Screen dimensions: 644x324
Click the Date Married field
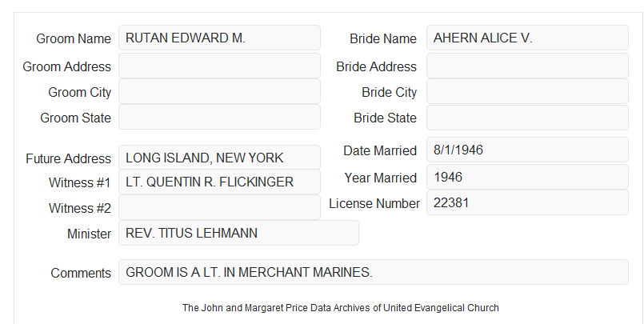(x=527, y=150)
